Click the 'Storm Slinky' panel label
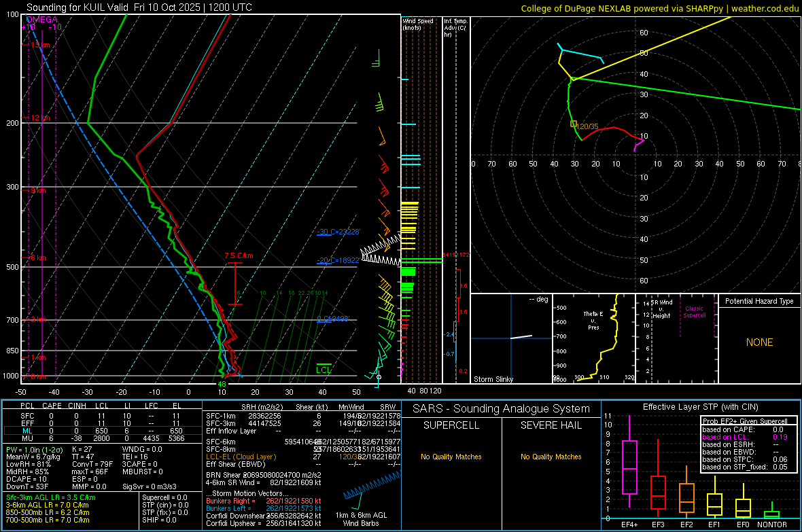 coord(493,379)
